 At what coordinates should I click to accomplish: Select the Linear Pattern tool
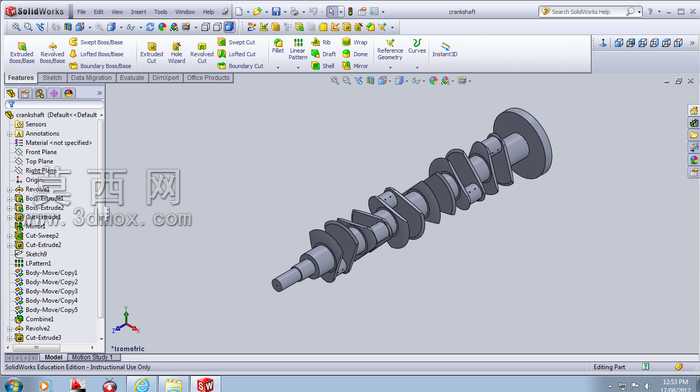(298, 49)
